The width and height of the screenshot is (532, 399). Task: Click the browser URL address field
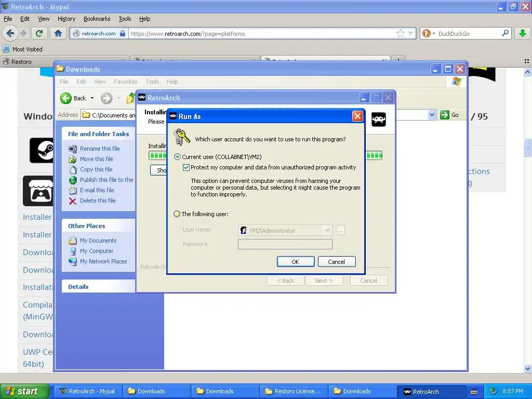click(x=261, y=33)
